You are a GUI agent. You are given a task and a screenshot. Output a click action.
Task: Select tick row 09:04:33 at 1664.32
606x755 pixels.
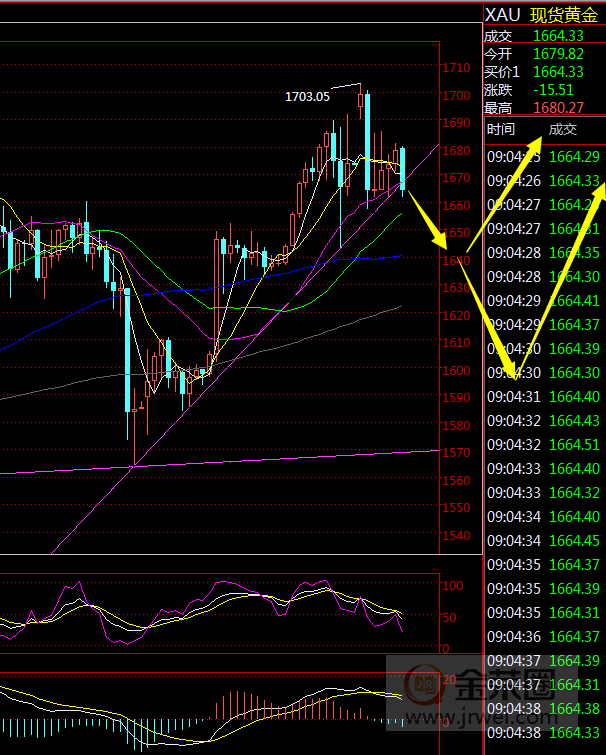click(544, 493)
